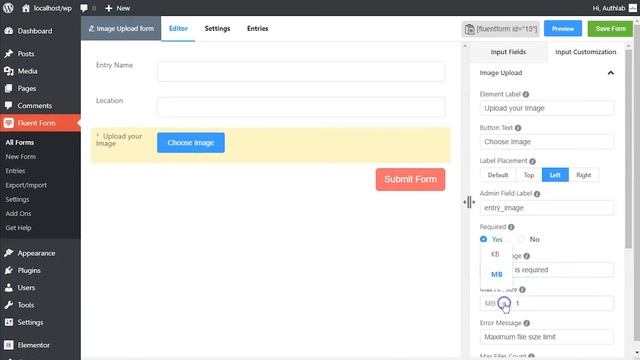Click the Image Upload form title
This screenshot has height=360, width=640.
[121, 29]
